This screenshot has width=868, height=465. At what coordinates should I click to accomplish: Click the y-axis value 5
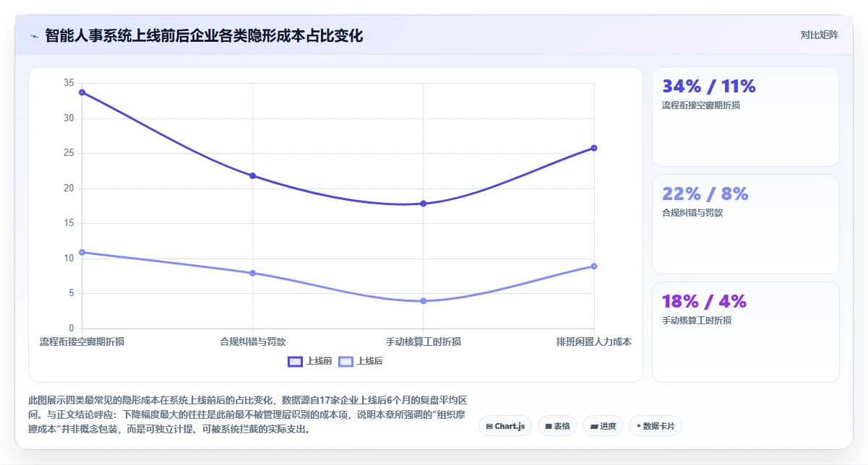point(72,293)
